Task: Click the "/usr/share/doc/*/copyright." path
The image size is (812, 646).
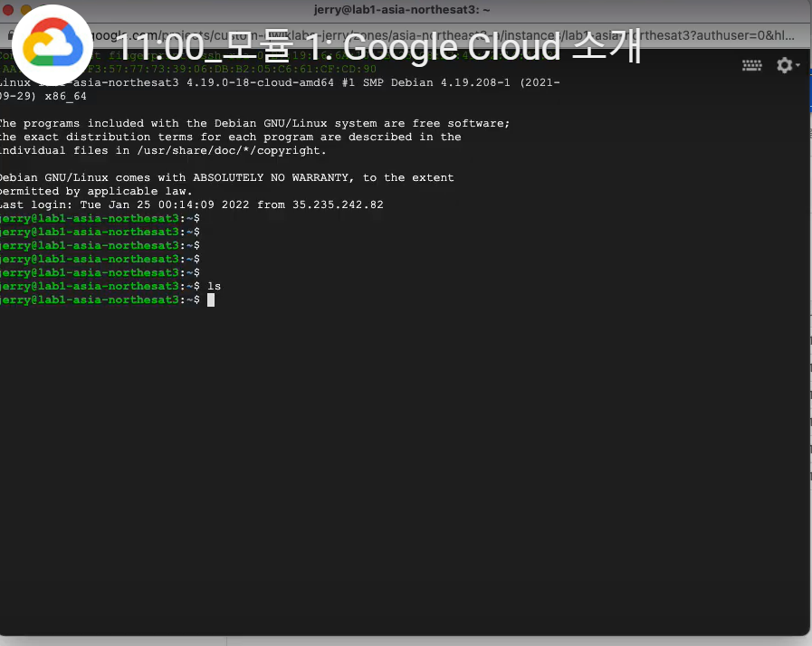Action: point(232,150)
